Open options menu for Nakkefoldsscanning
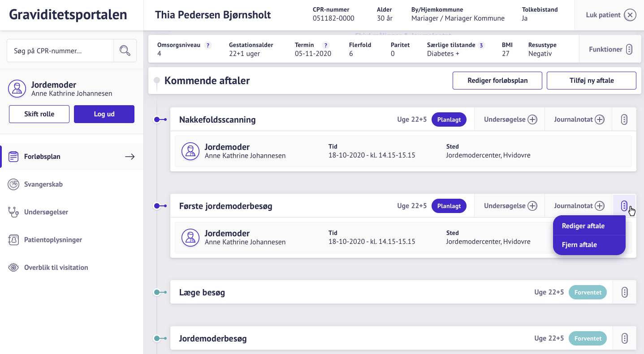The image size is (644, 354). [x=624, y=119]
